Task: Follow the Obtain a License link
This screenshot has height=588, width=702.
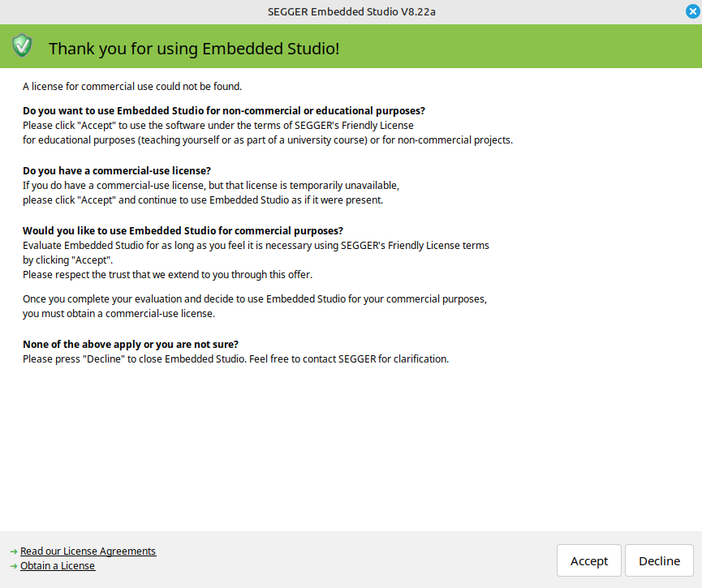Action: click(x=58, y=566)
